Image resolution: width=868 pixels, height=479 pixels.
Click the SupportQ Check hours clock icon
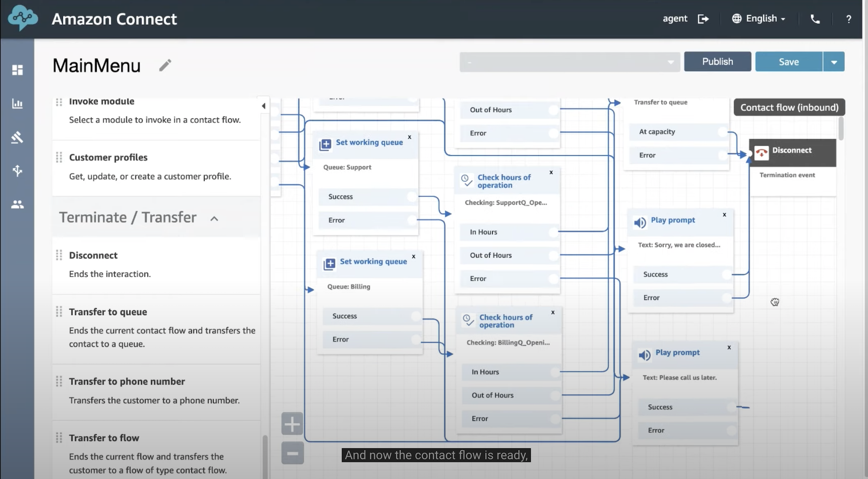point(467,180)
